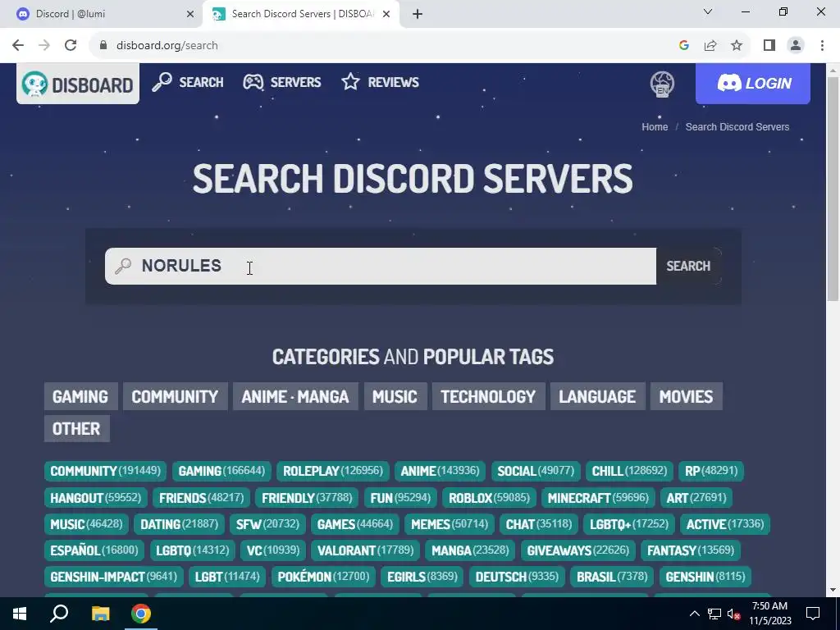Open CHILL (128692) tag
The width and height of the screenshot is (840, 630).
629,471
